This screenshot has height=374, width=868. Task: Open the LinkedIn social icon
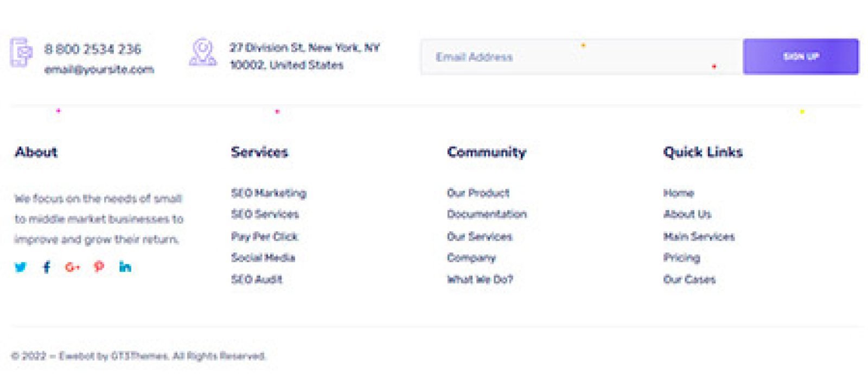tap(125, 267)
